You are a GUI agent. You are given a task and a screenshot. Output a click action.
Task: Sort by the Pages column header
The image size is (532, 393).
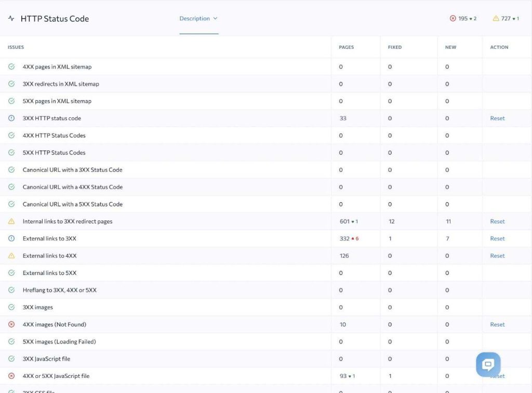point(346,47)
